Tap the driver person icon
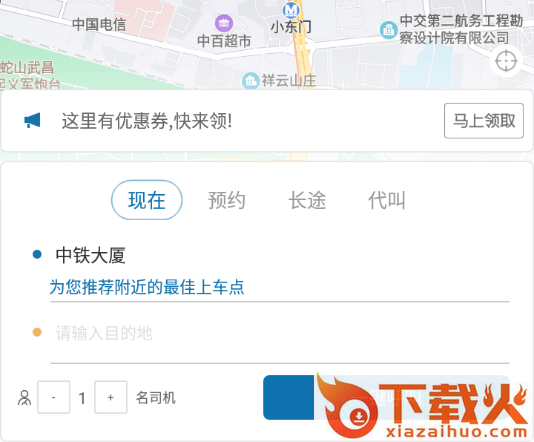 pos(24,397)
